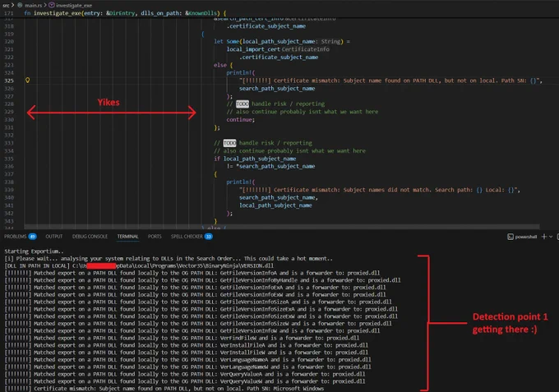Click the Rust file icon beside main.rs breadcrumb
This screenshot has width=559, height=392.
point(20,5)
